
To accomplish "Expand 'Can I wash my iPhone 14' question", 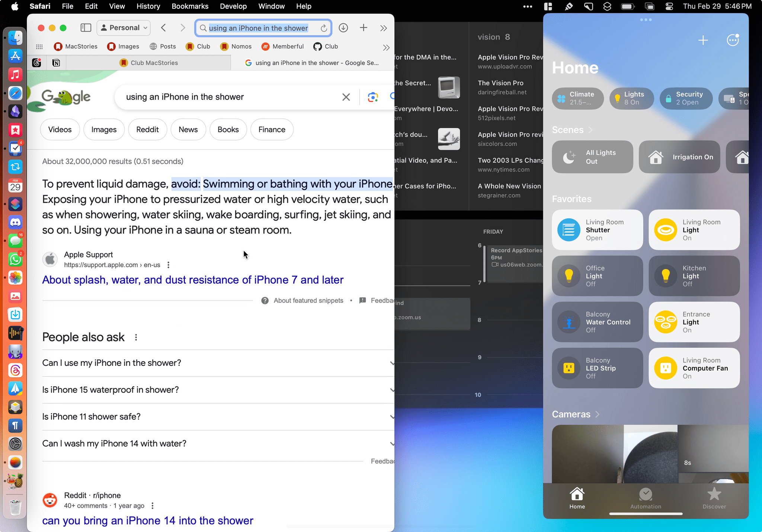I will point(218,443).
